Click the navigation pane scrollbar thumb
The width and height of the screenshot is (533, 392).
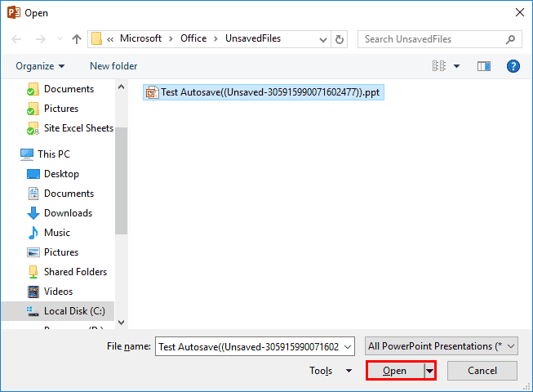pyautogui.click(x=121, y=180)
